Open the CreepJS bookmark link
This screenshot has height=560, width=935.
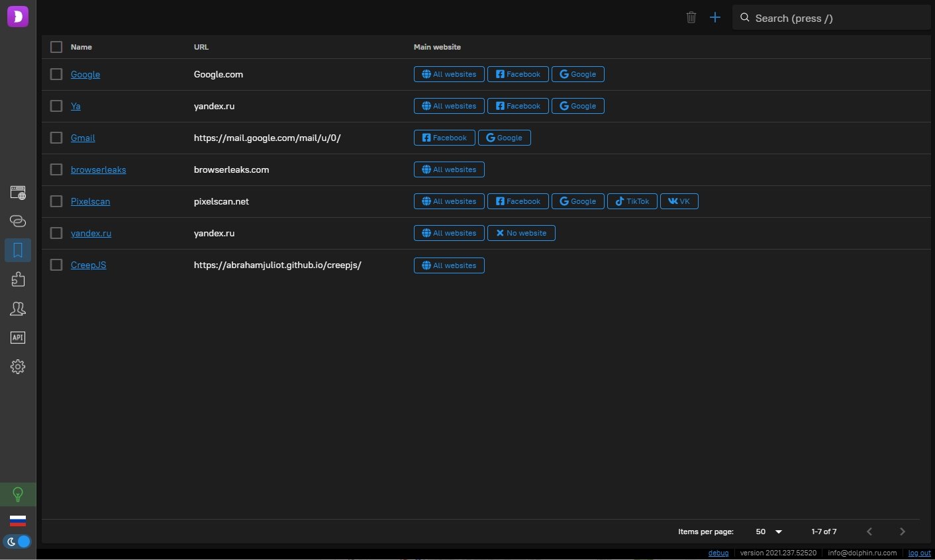(x=88, y=265)
